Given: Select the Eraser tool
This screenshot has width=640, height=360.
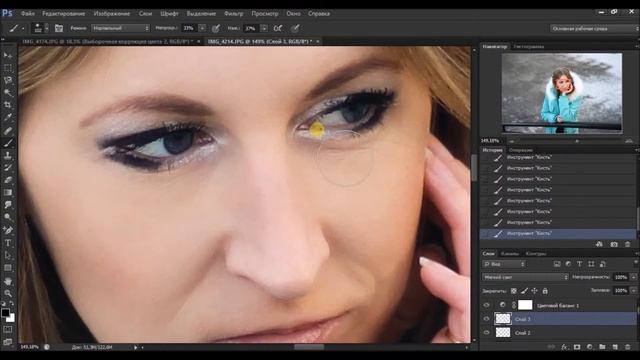Looking at the screenshot, I should 8,180.
